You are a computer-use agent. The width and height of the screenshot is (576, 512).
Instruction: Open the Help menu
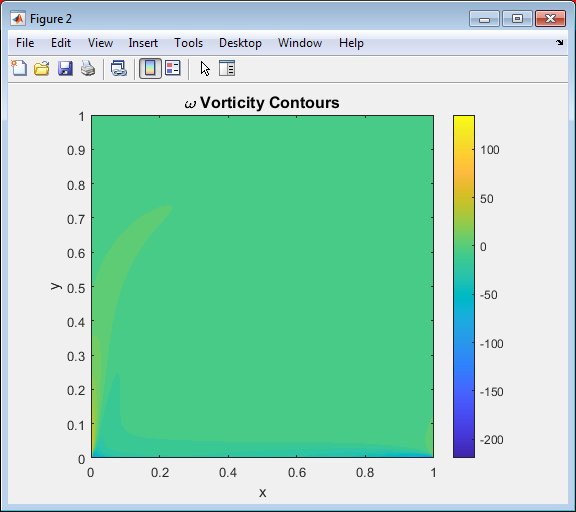pyautogui.click(x=351, y=43)
